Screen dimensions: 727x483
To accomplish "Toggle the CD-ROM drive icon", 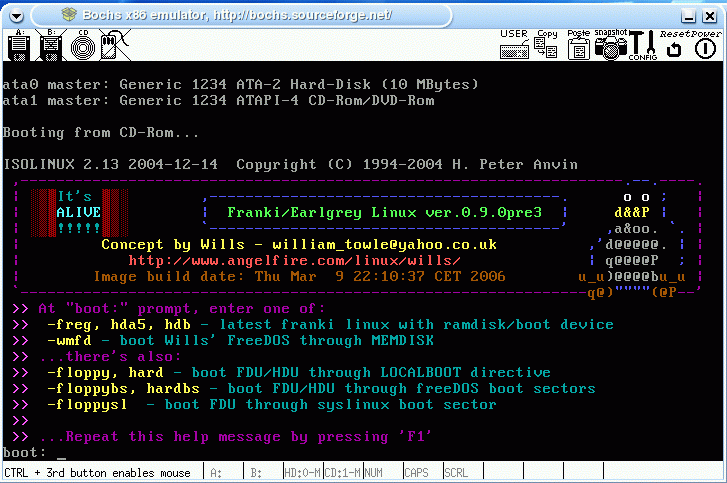I will tap(83, 46).
